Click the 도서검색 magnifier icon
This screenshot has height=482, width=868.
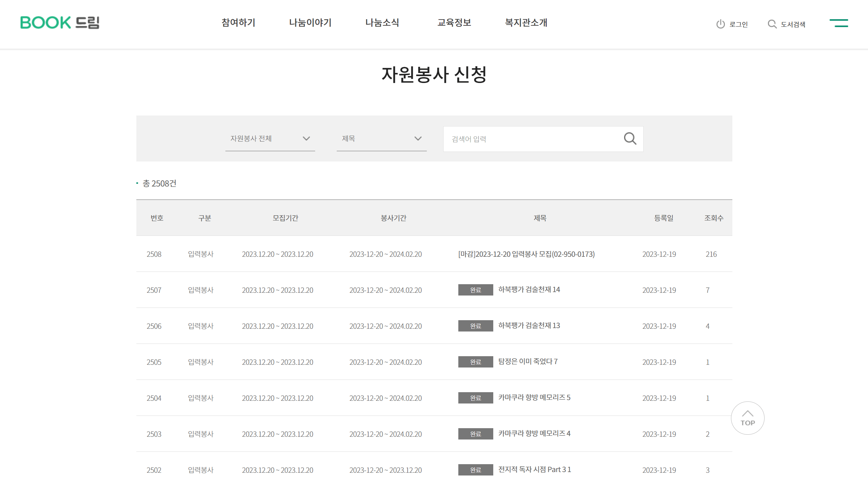point(772,24)
